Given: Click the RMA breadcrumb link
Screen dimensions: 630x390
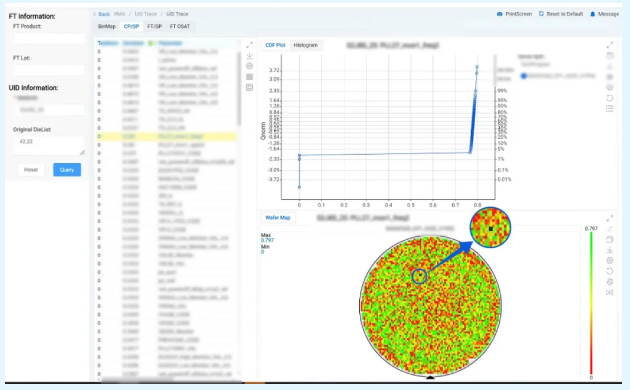Looking at the screenshot, I should coord(119,14).
